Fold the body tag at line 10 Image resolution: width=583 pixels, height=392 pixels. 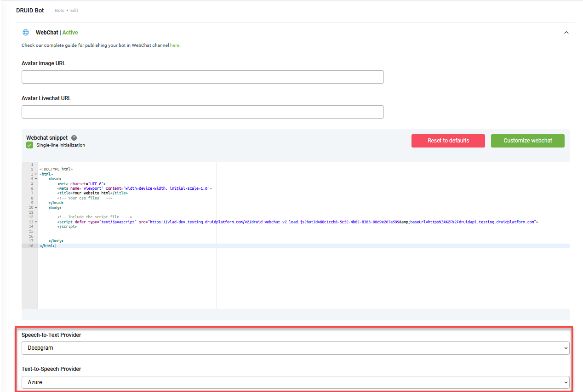click(x=36, y=208)
